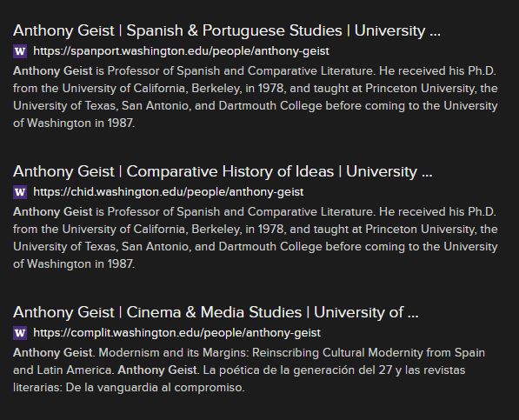Click first result snippet mentioning Berkeley 1978
The image size is (519, 420).
(256, 97)
